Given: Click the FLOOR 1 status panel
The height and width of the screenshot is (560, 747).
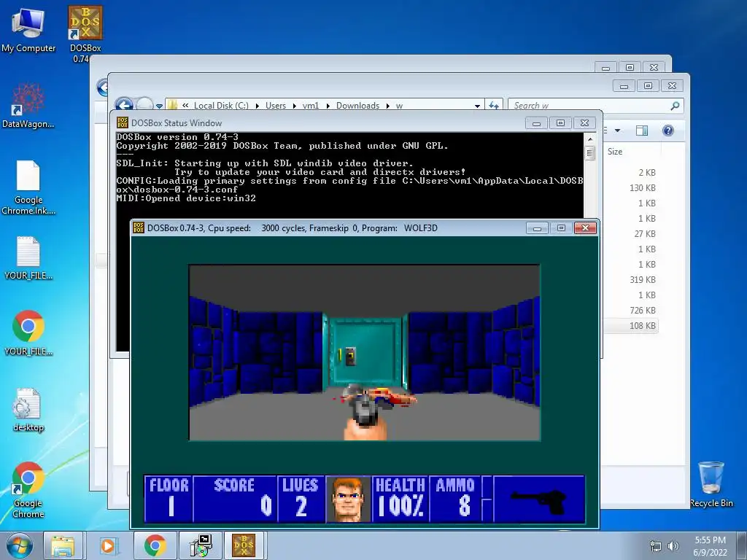Looking at the screenshot, I should point(169,499).
